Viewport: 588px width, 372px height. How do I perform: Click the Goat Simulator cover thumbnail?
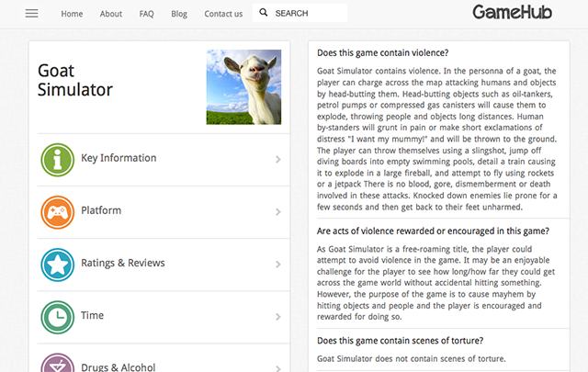coord(243,87)
